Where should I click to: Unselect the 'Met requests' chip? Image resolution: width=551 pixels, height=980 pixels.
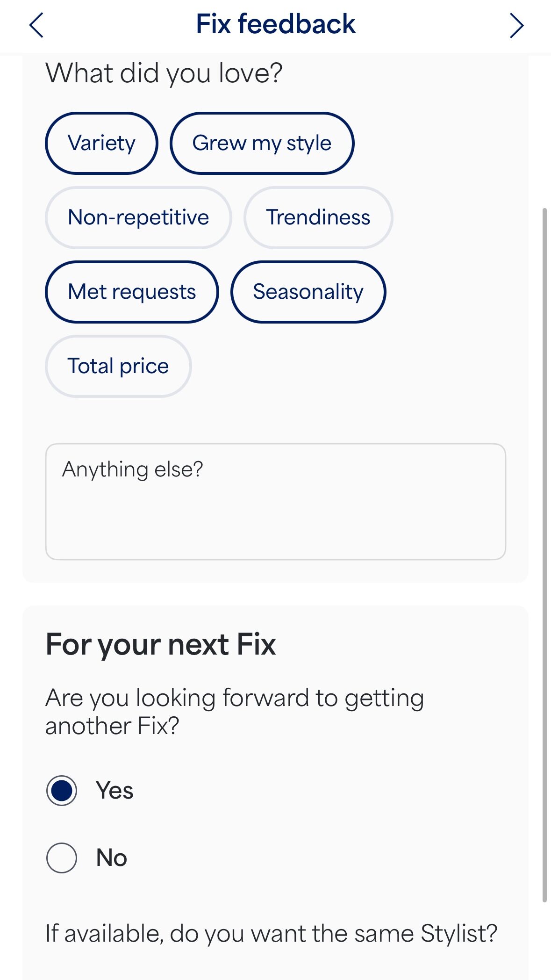point(132,292)
